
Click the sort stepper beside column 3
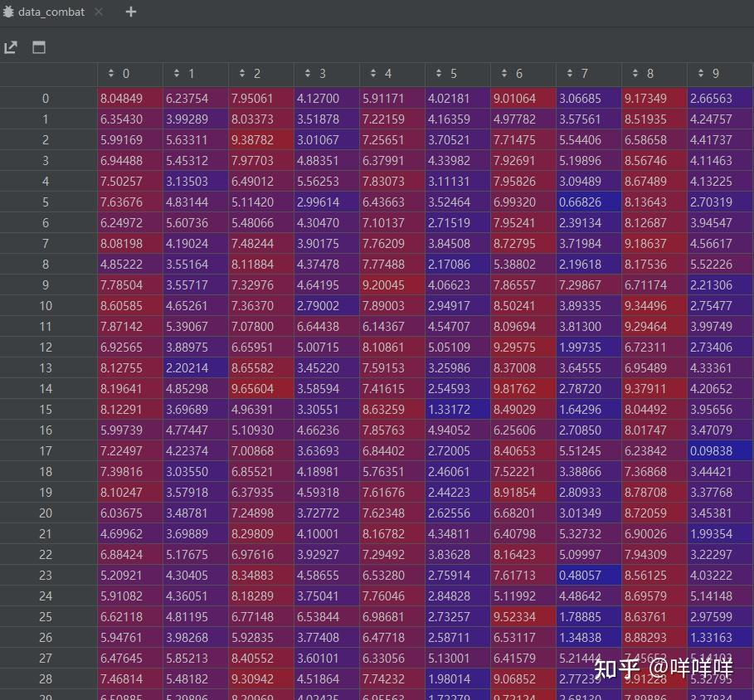pos(308,73)
